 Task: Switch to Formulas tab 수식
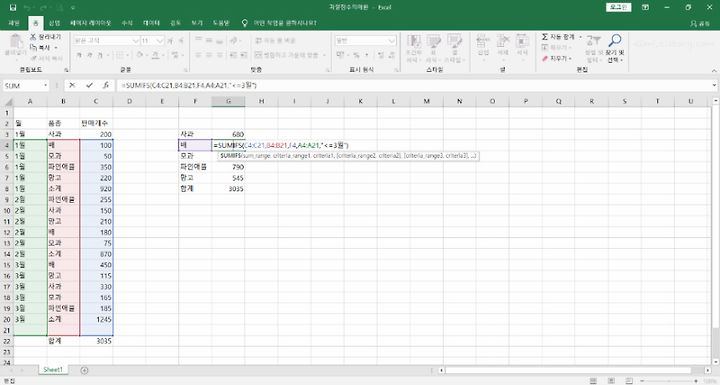(127, 23)
